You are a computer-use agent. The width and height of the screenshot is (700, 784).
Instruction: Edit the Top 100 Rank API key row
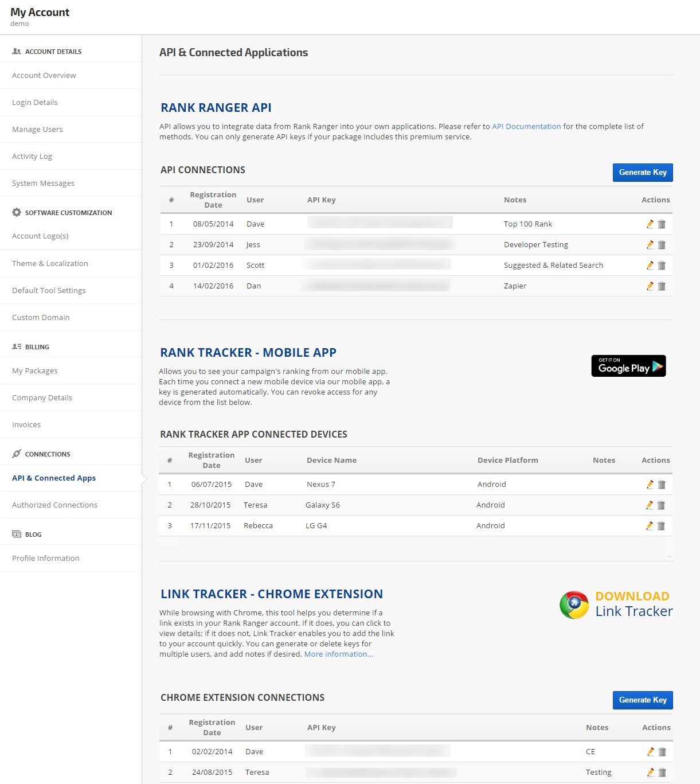[x=650, y=224]
